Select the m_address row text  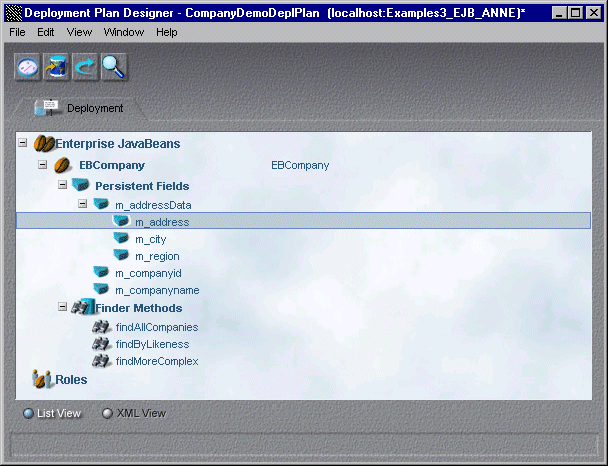(162, 222)
